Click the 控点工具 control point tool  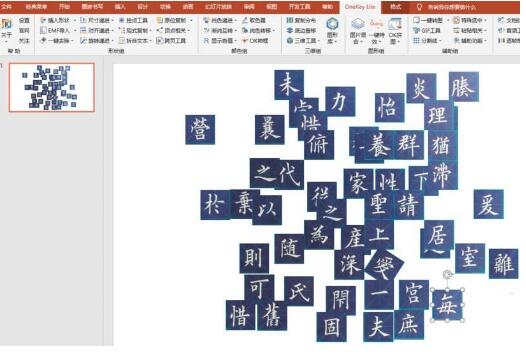pos(134,20)
